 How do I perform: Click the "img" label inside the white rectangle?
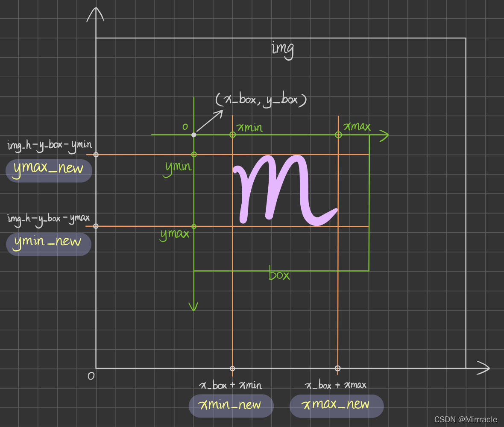click(282, 50)
